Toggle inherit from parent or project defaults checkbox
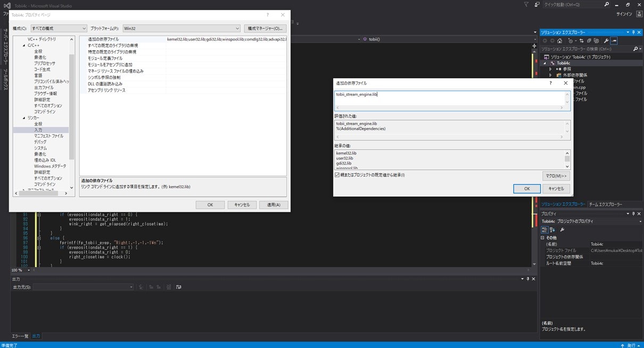Viewport: 644px width, 348px height. tap(337, 175)
